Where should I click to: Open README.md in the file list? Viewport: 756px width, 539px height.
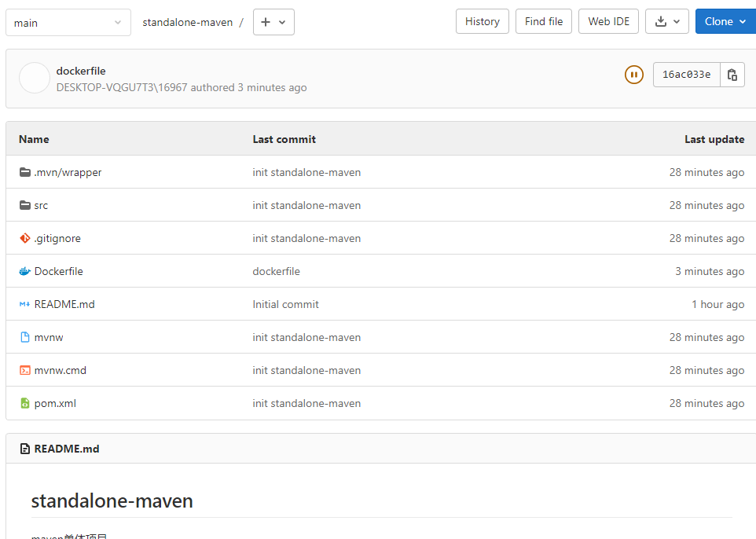coord(64,304)
